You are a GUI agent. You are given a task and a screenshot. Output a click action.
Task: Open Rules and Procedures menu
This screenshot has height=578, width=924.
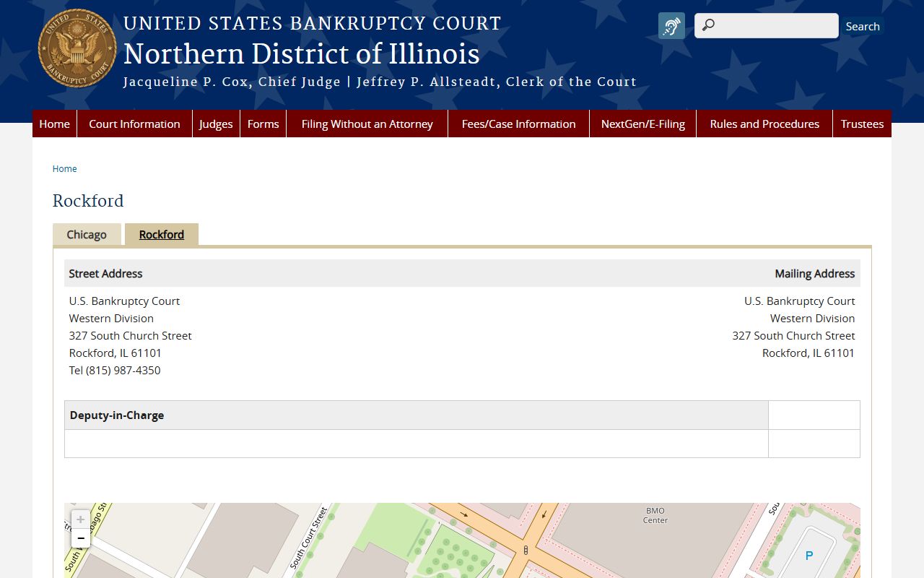(x=764, y=124)
